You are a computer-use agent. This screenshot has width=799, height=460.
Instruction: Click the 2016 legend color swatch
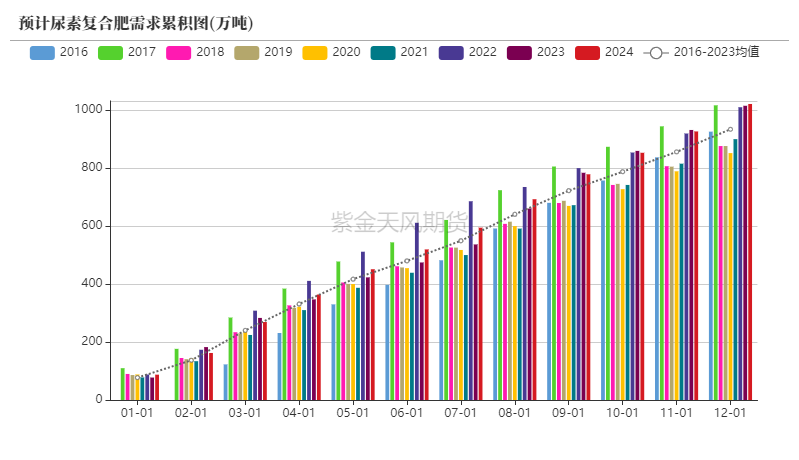(42, 52)
